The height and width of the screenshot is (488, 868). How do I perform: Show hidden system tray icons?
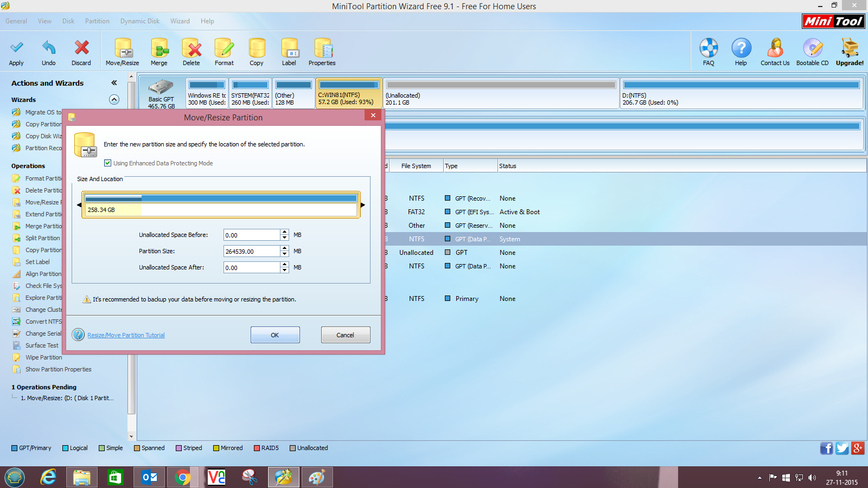(x=759, y=478)
